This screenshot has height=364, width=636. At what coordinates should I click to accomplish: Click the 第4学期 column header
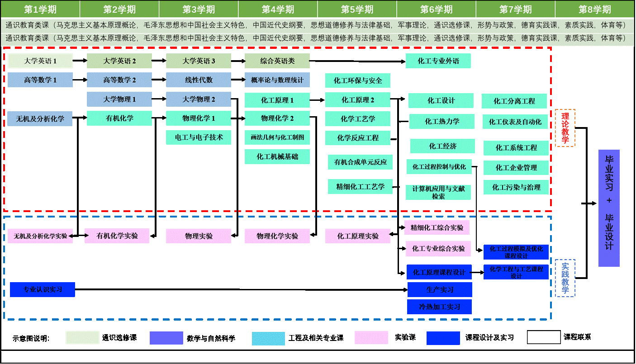coord(278,9)
